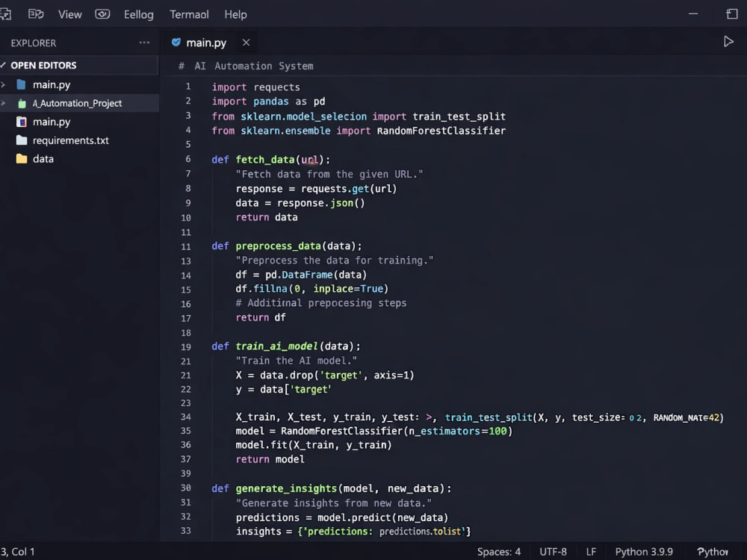Image resolution: width=747 pixels, height=560 pixels.
Task: Open the Eellog menu
Action: (139, 15)
